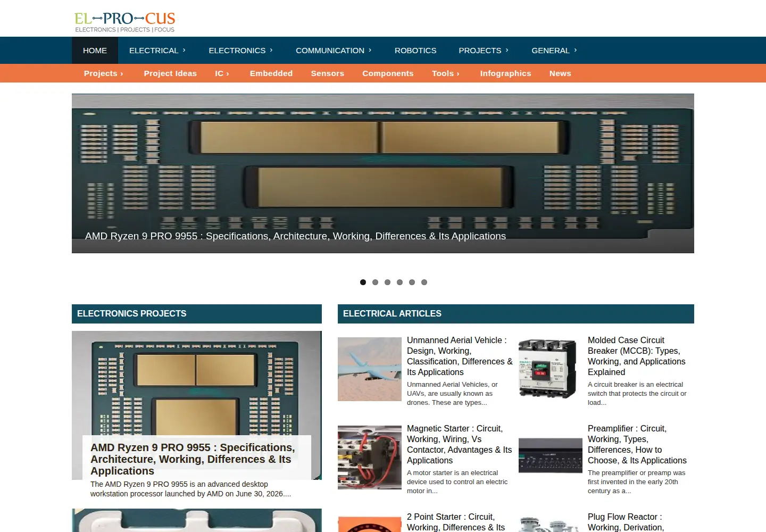The image size is (766, 532).
Task: Open the MCCB circuit breaker thumbnail
Action: 551,369
